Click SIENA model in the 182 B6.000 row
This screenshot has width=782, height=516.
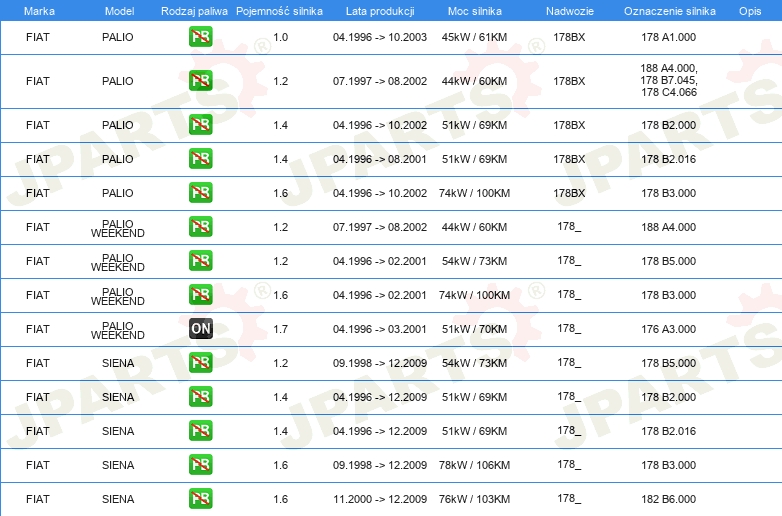[x=118, y=499]
